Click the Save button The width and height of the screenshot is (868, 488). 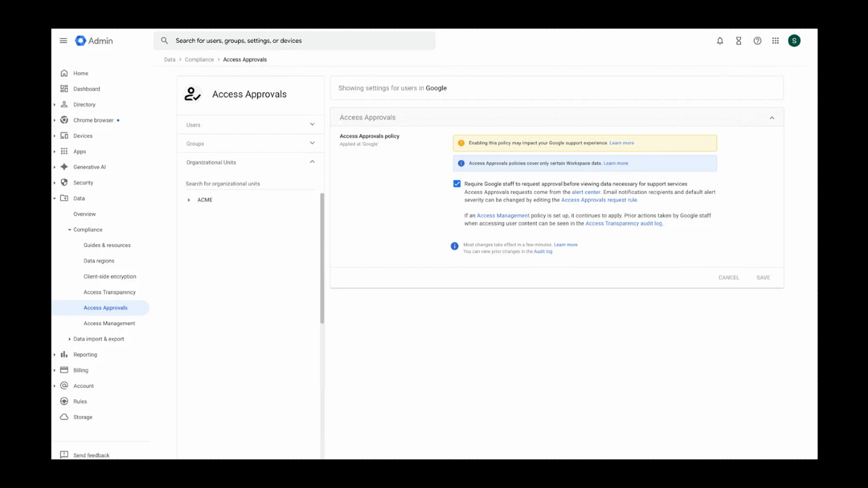tap(763, 278)
